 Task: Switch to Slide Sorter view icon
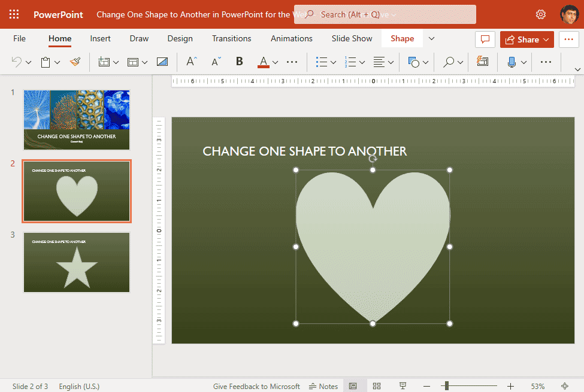click(376, 385)
